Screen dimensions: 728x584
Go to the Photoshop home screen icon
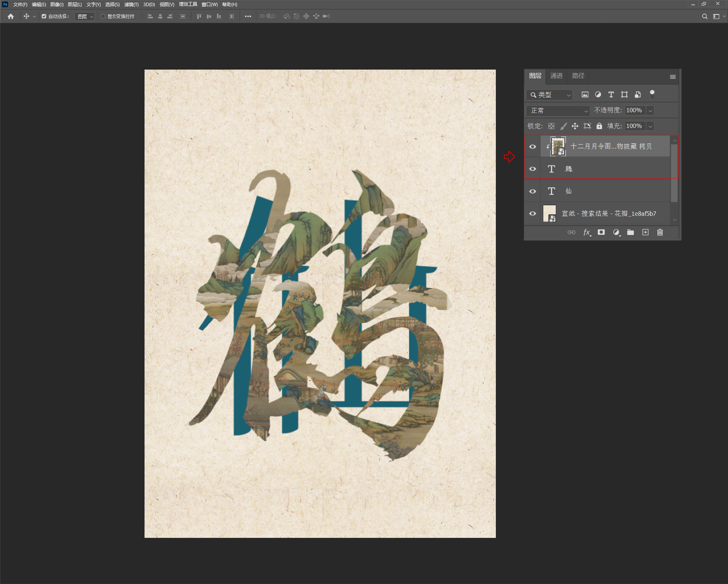11,16
